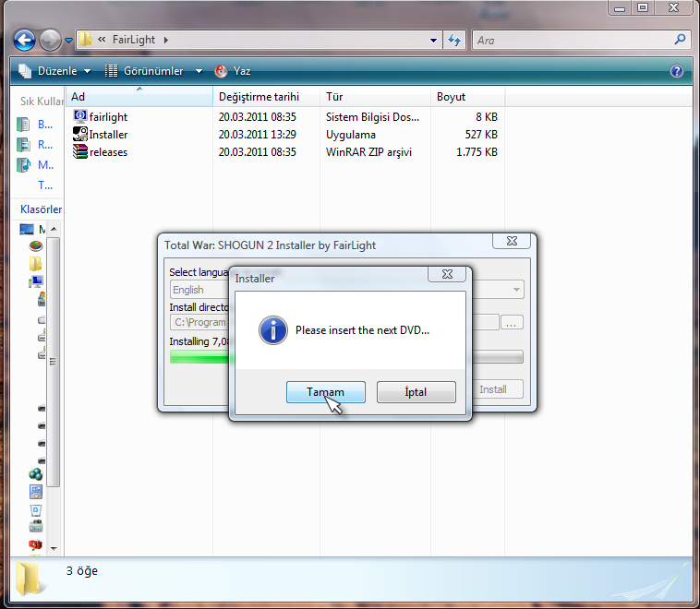This screenshot has height=609, width=700.
Task: Click the magnifier search icon
Action: coord(680,40)
